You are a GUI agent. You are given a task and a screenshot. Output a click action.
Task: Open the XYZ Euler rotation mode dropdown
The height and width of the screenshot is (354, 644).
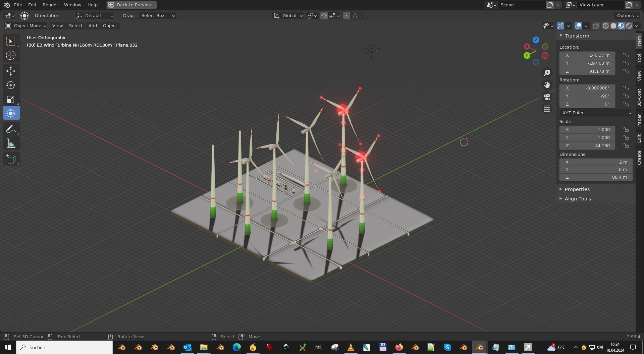[596, 113]
